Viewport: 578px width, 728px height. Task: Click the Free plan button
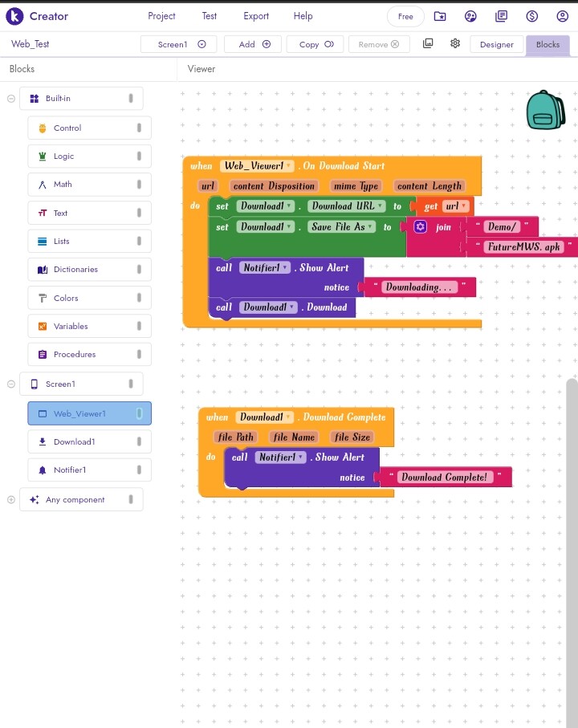point(405,17)
